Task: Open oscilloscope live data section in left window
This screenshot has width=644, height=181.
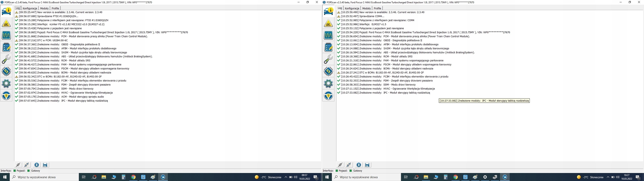Action: [x=6, y=35]
